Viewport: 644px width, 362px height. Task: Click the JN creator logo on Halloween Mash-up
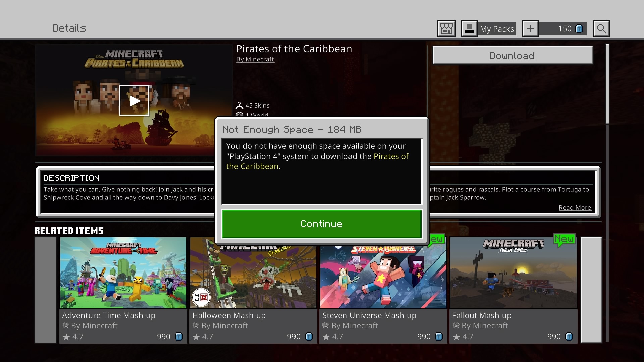[x=201, y=297]
